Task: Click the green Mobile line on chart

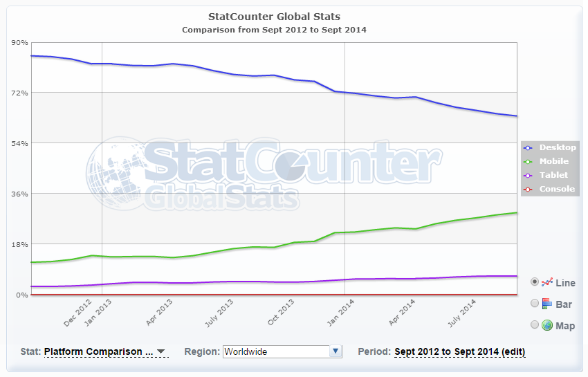Action: coord(277,246)
